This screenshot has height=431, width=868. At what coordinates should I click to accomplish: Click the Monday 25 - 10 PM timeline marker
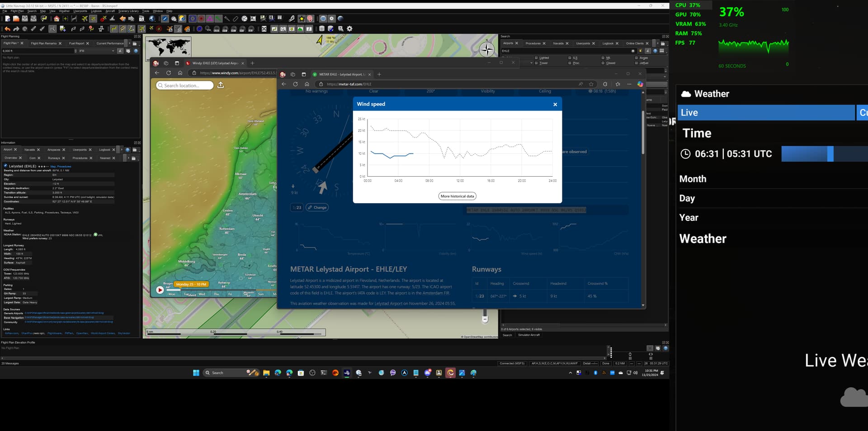191,284
